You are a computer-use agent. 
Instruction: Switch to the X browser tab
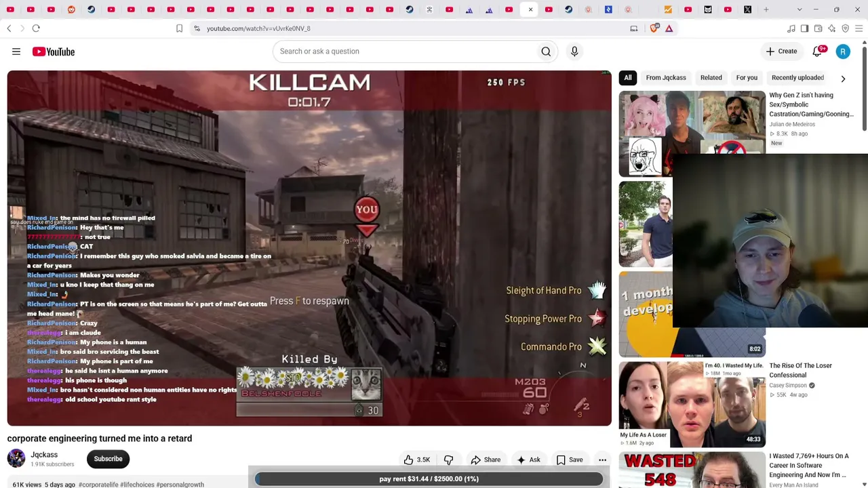click(x=747, y=9)
